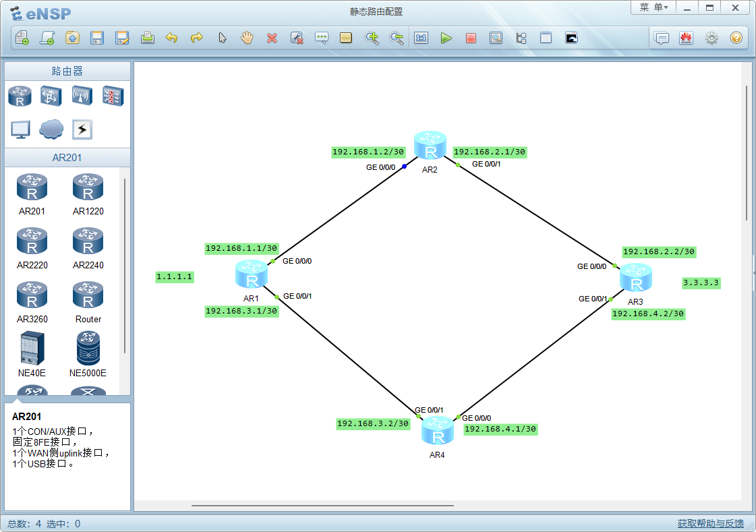The image size is (756, 532).
Task: Click the 3.3.3.3 label
Action: tap(701, 283)
